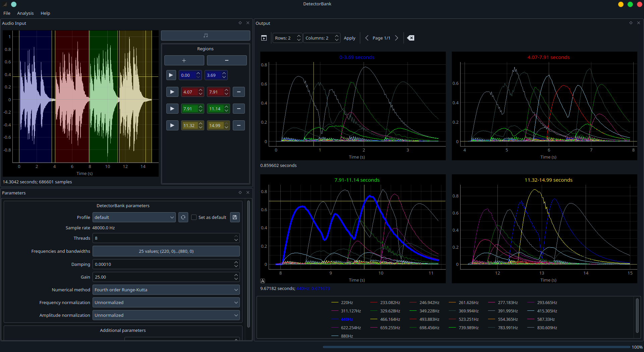The image size is (644, 352).
Task: Toggle the 739.989Hz legend entry
Action: point(464,328)
